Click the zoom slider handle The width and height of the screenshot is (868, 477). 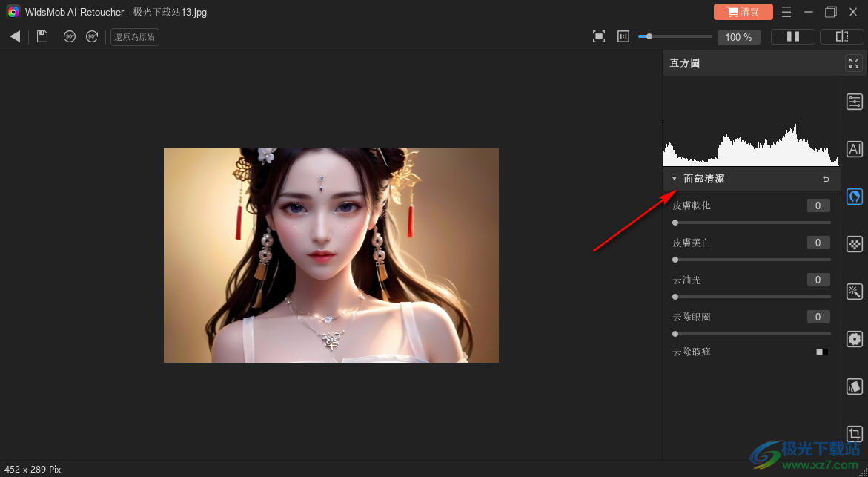[x=649, y=36]
